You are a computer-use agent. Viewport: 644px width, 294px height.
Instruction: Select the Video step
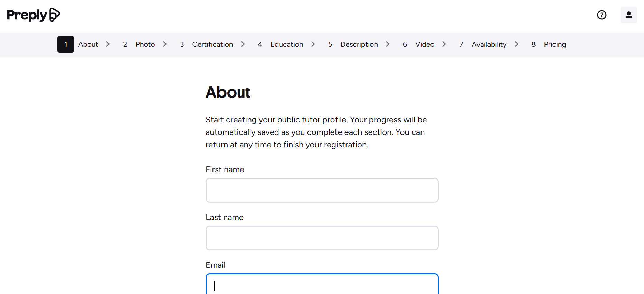[x=425, y=44]
